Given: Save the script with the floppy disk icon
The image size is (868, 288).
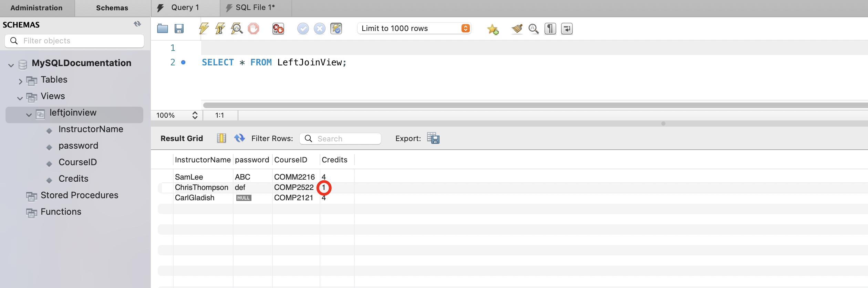Looking at the screenshot, I should tap(179, 29).
